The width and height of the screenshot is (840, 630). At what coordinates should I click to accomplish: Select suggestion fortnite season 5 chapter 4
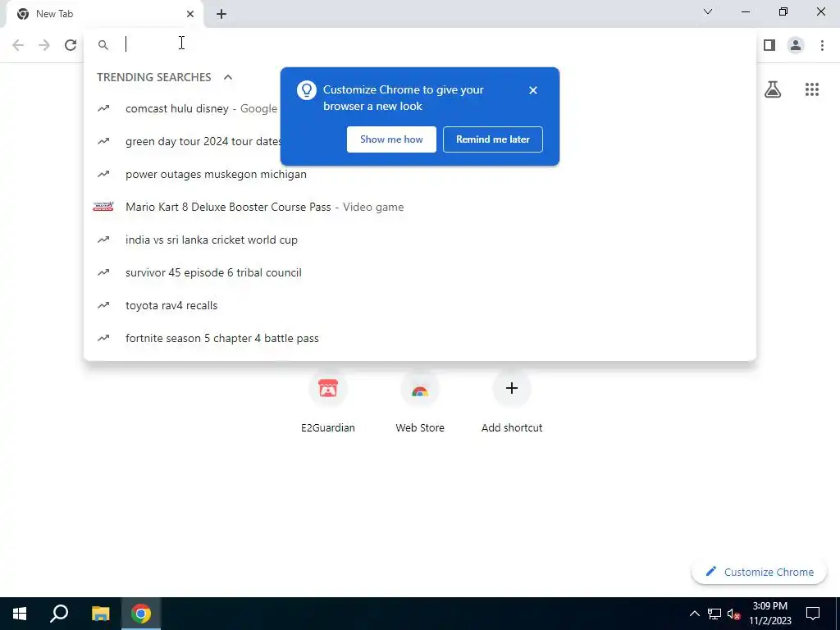click(420, 338)
